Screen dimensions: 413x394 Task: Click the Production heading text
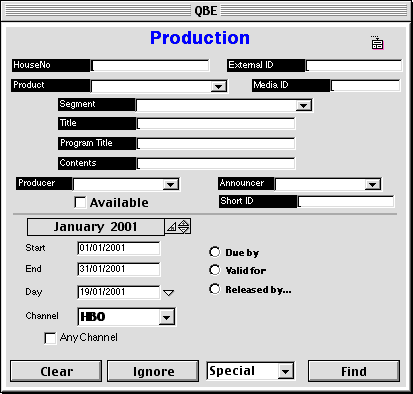coord(200,38)
